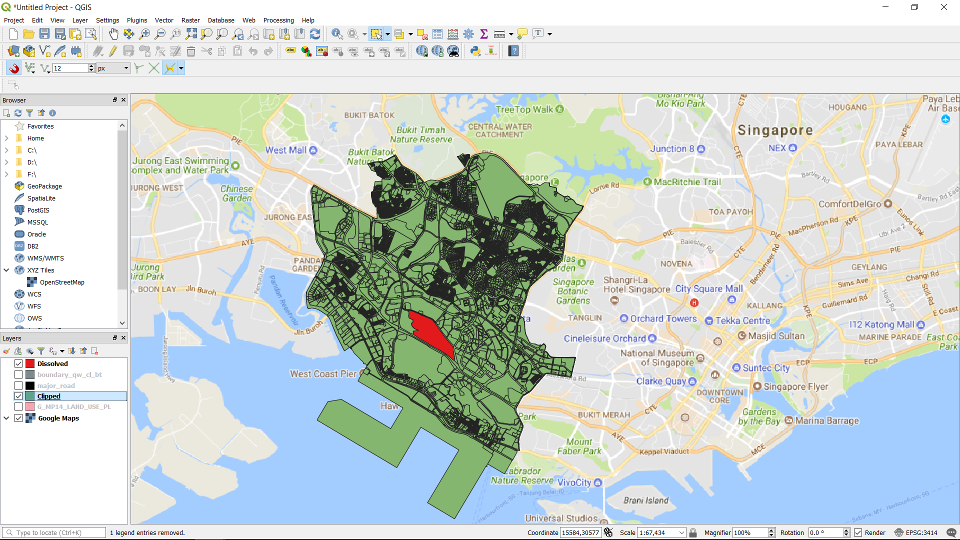Uncheck the Dissolved layer visibility
Screen dimensions: 960x540
(19, 363)
